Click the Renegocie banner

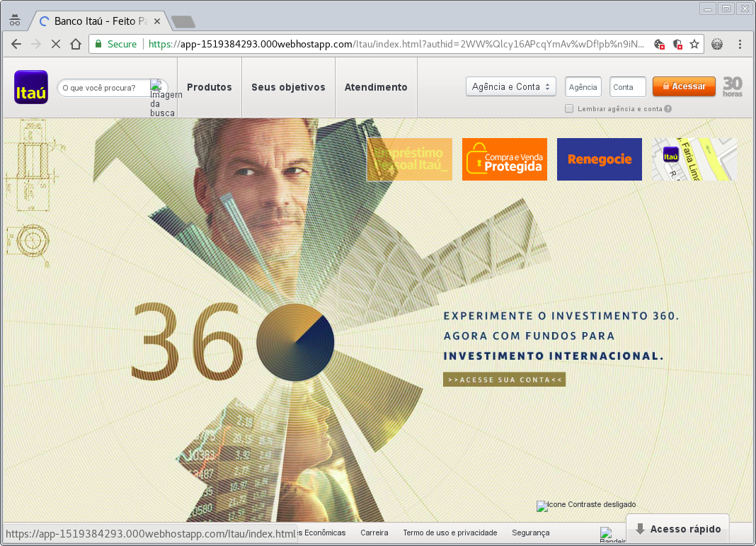[600, 159]
